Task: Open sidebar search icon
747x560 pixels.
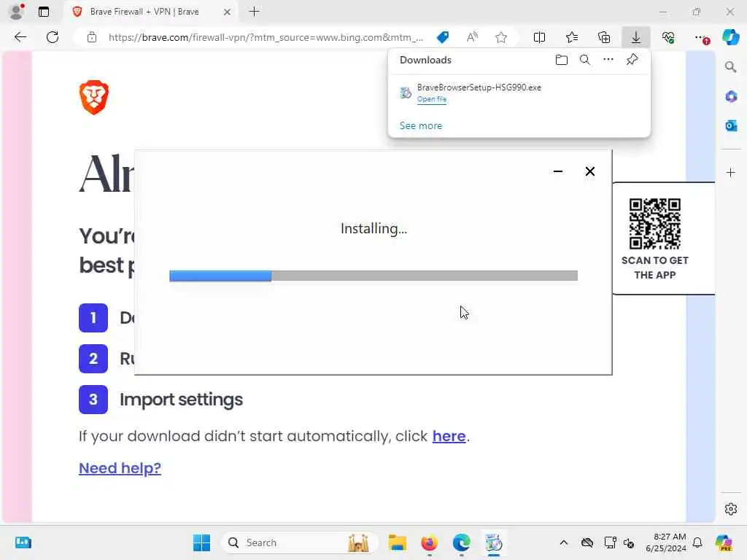Action: (731, 67)
